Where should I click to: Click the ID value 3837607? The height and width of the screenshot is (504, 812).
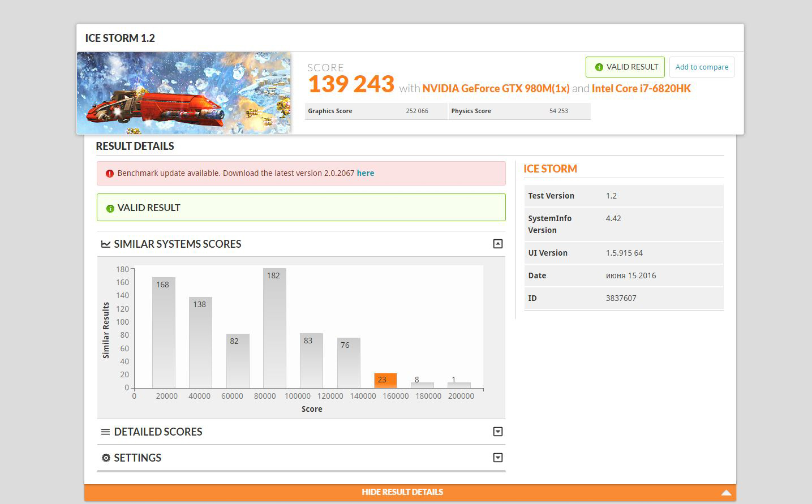(x=621, y=298)
